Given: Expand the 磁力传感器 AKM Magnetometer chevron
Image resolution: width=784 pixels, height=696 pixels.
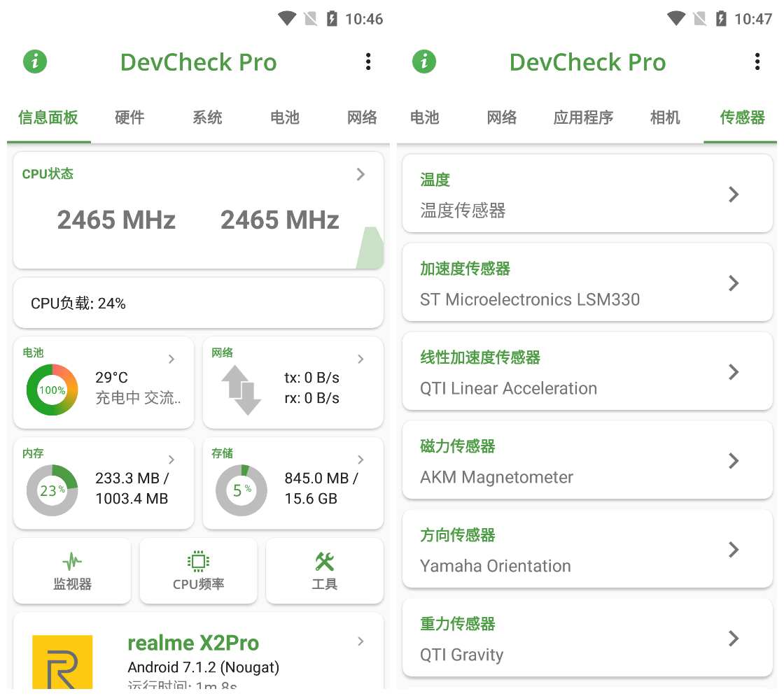Looking at the screenshot, I should pos(734,460).
